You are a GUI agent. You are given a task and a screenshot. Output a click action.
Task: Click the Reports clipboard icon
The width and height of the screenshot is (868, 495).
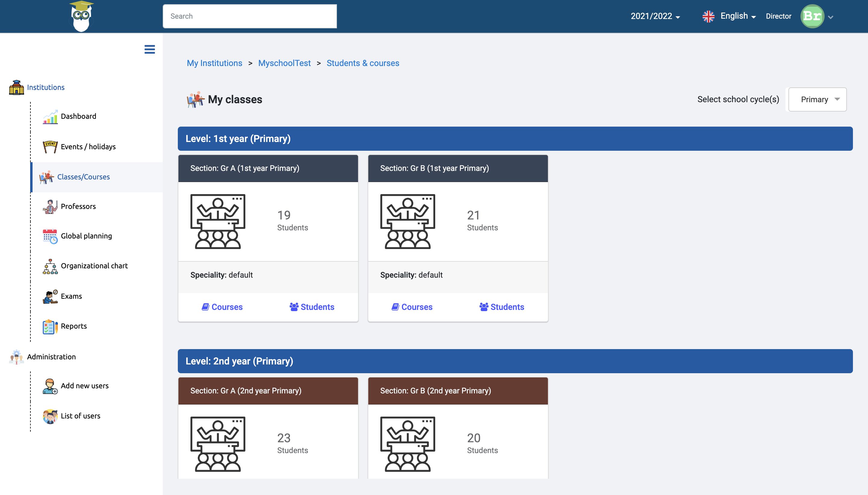tap(50, 326)
